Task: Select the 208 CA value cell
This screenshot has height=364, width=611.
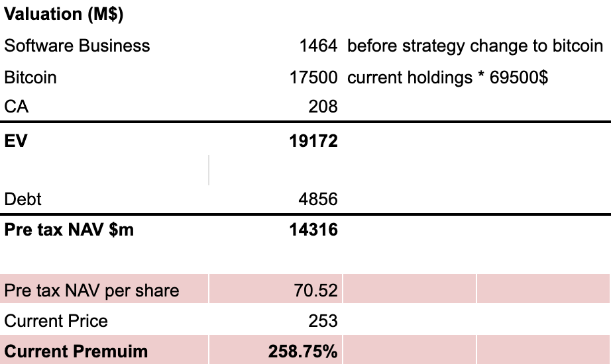Action: coord(323,107)
